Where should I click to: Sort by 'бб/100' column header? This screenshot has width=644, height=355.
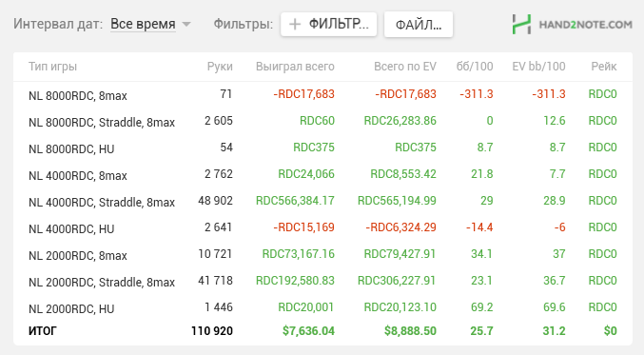(475, 67)
